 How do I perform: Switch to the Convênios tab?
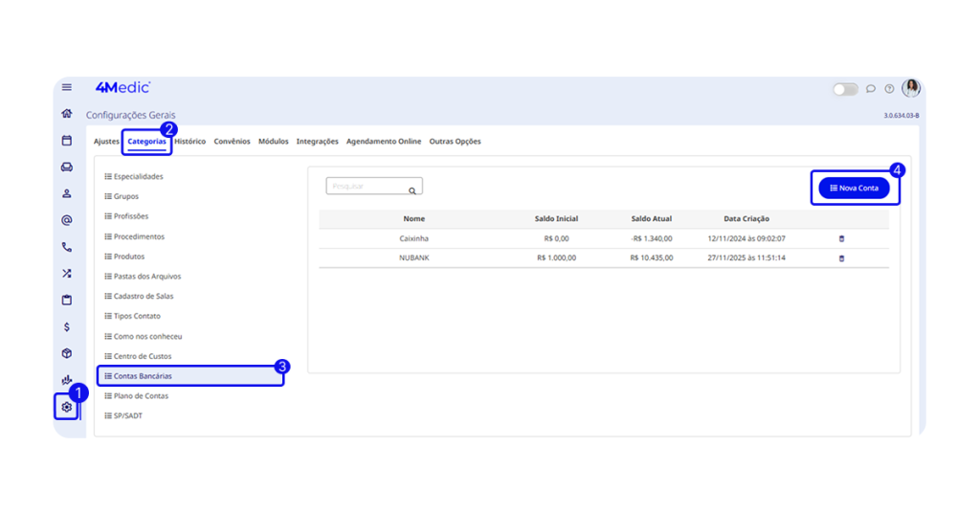point(232,142)
